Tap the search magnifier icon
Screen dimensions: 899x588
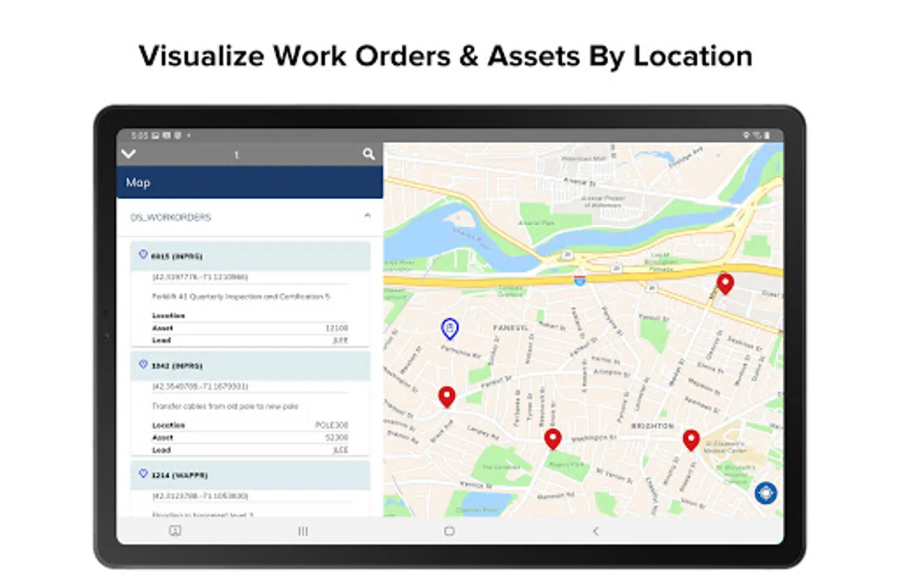pos(369,154)
